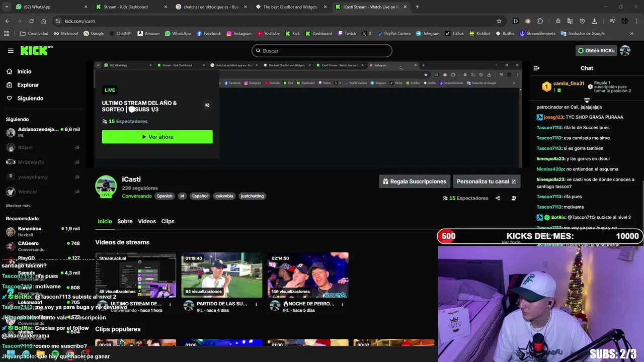Select the Sobre channel tab
This screenshot has height=362, width=644.
tap(125, 221)
